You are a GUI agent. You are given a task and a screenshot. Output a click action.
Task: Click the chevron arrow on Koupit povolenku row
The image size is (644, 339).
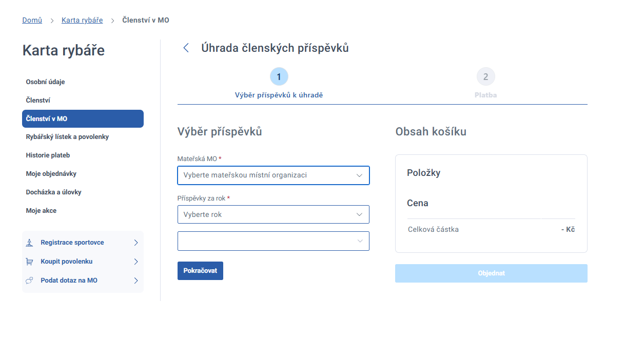[136, 262]
